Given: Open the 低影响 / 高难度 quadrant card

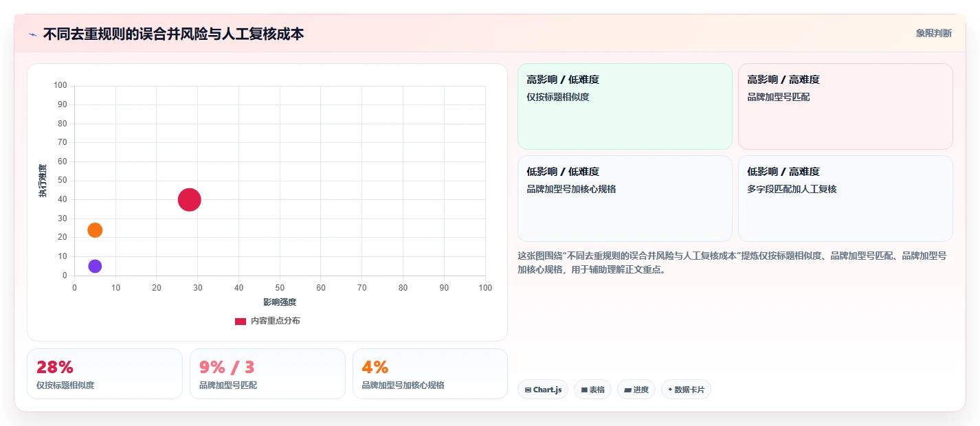Looking at the screenshot, I should click(x=845, y=199).
